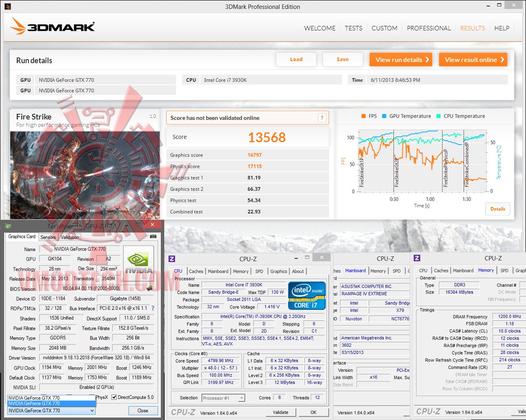Click the Graphics score value 16797
Screen dimensions: 526x420
tap(254, 155)
